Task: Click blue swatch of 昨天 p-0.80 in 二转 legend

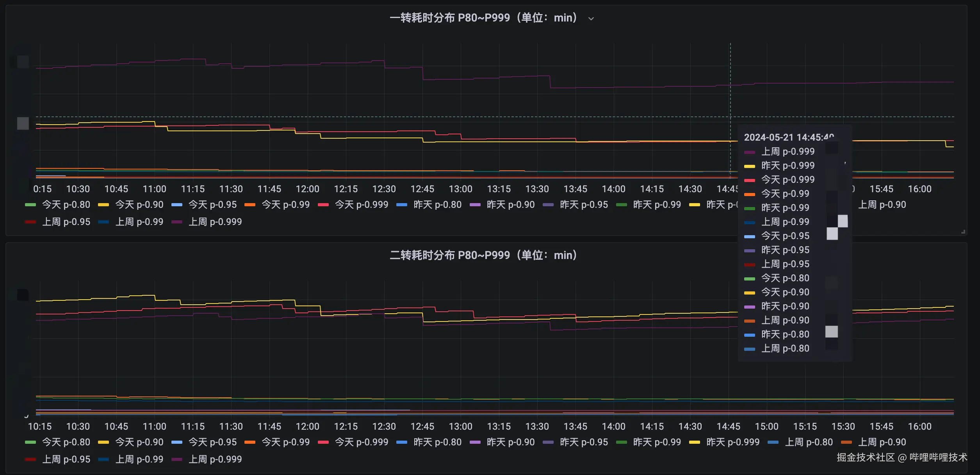Action: [x=402, y=442]
